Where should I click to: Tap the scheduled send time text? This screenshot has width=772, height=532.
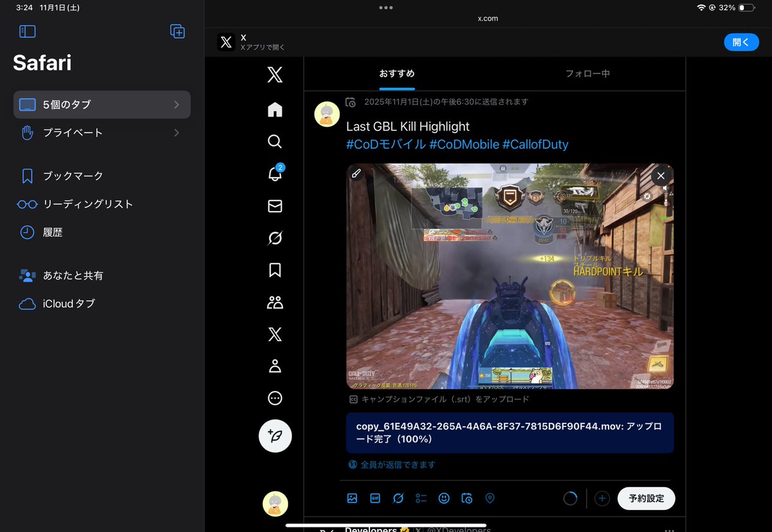[x=446, y=102]
